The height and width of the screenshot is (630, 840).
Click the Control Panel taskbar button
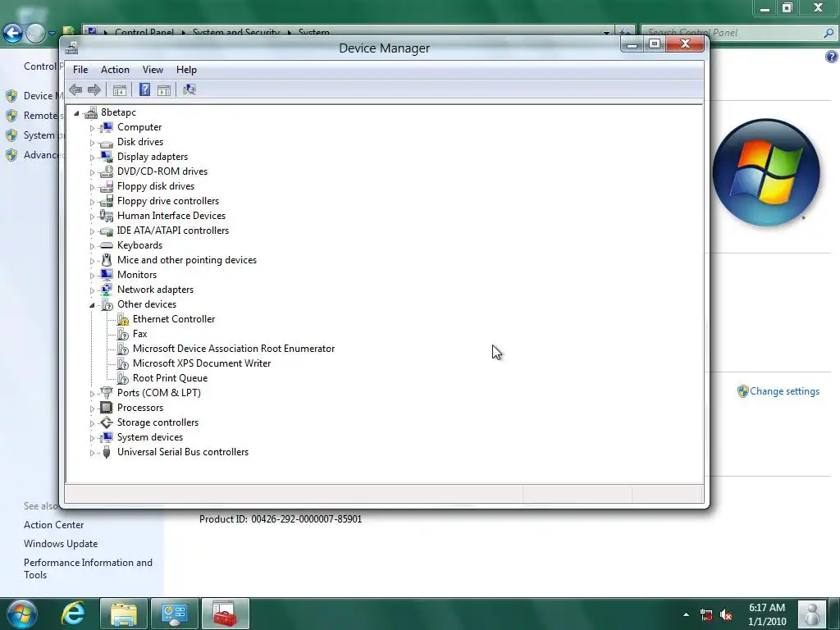174,614
